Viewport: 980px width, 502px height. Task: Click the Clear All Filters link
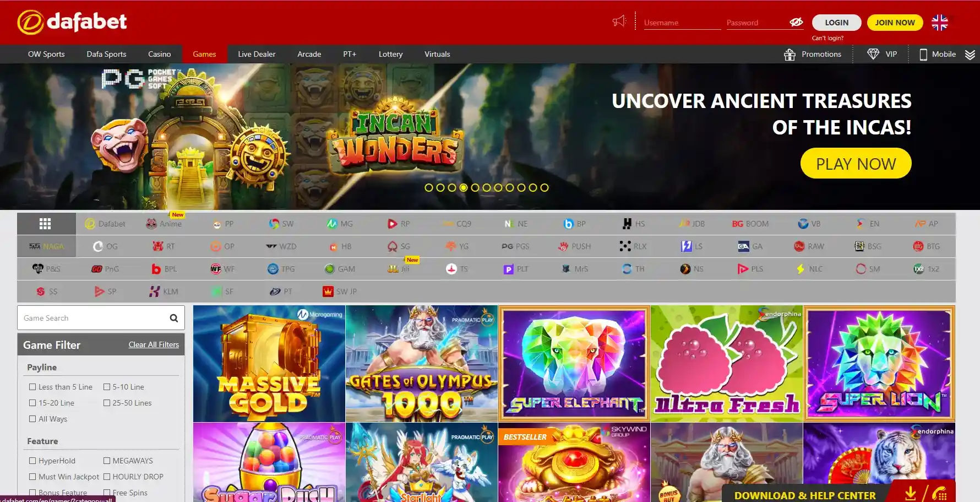(x=154, y=345)
